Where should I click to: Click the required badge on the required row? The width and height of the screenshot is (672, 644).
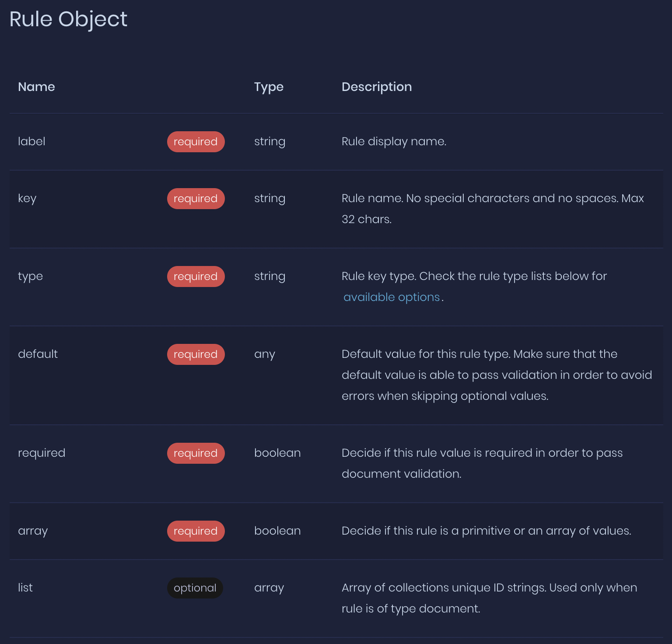pos(196,453)
